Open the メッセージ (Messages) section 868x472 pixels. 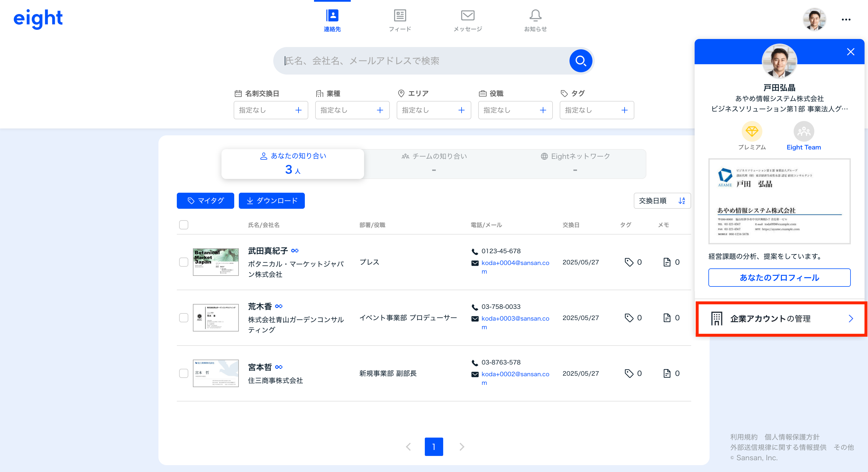click(468, 20)
